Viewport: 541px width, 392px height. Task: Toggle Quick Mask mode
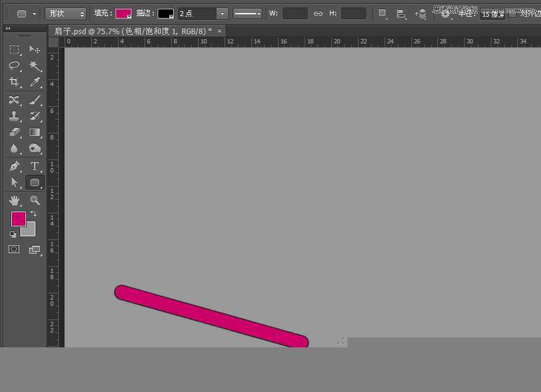point(14,249)
